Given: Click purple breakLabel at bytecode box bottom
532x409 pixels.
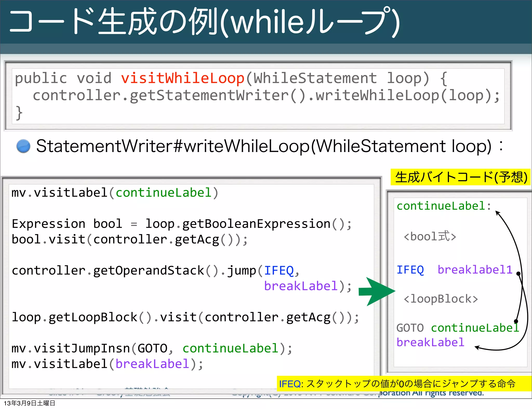Looking at the screenshot, I should click(x=430, y=342).
